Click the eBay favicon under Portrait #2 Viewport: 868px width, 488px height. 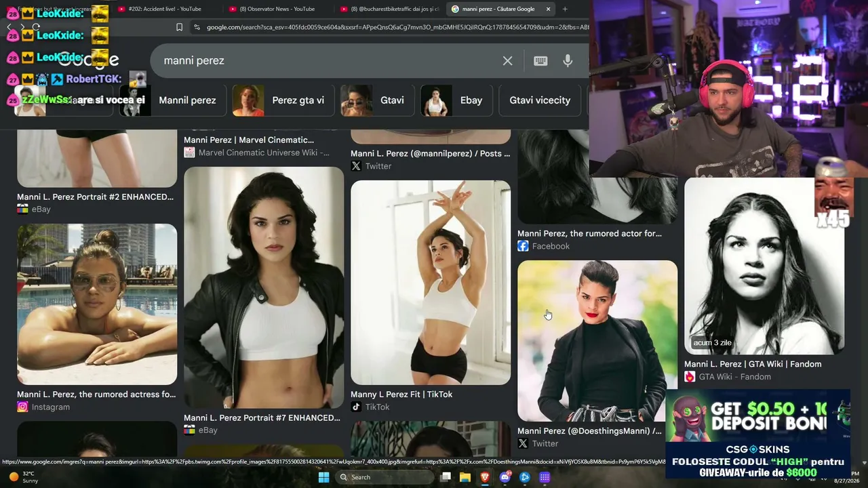click(x=22, y=209)
